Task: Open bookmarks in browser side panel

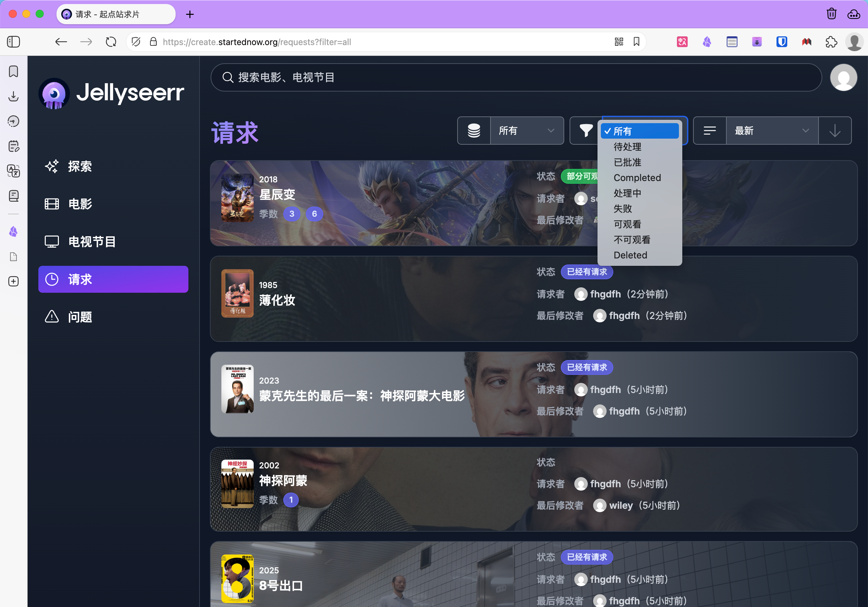Action: [x=13, y=71]
